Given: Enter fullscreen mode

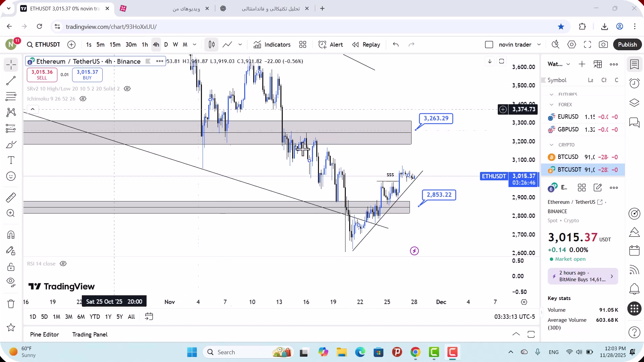Looking at the screenshot, I should [587, 45].
